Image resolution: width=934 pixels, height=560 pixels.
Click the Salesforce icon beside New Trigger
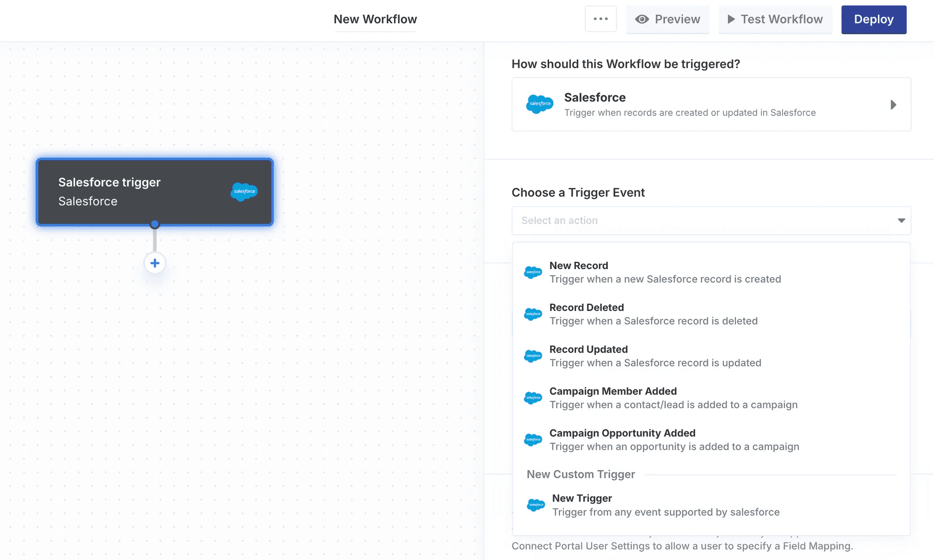tap(535, 505)
